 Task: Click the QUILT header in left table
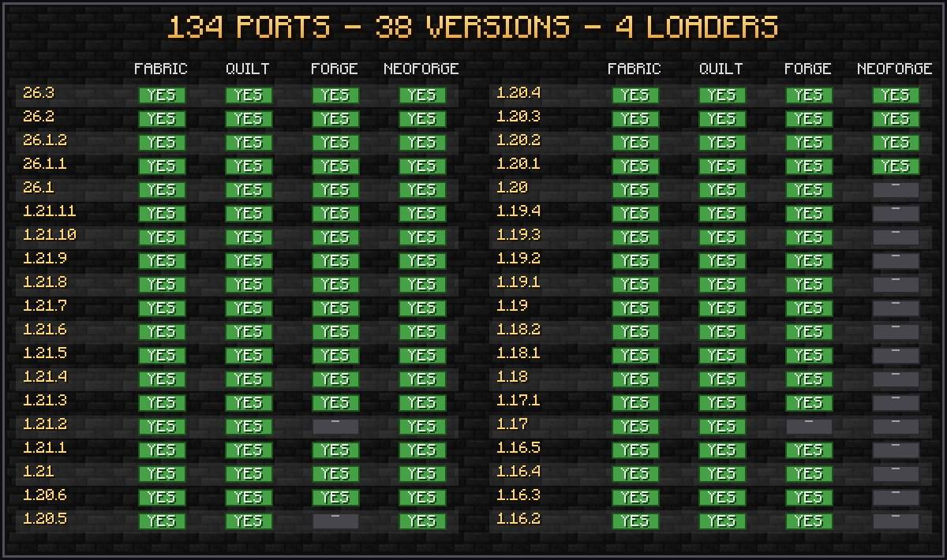[x=248, y=69]
